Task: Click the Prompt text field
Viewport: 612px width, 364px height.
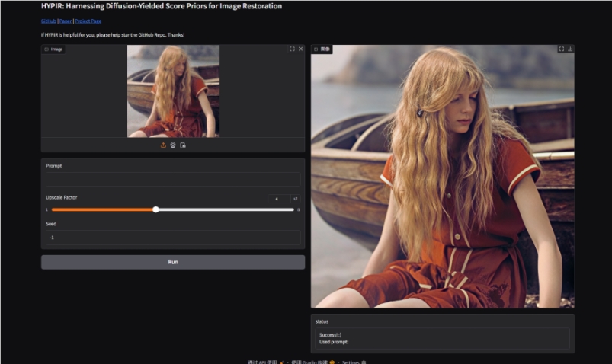Action: pyautogui.click(x=173, y=180)
